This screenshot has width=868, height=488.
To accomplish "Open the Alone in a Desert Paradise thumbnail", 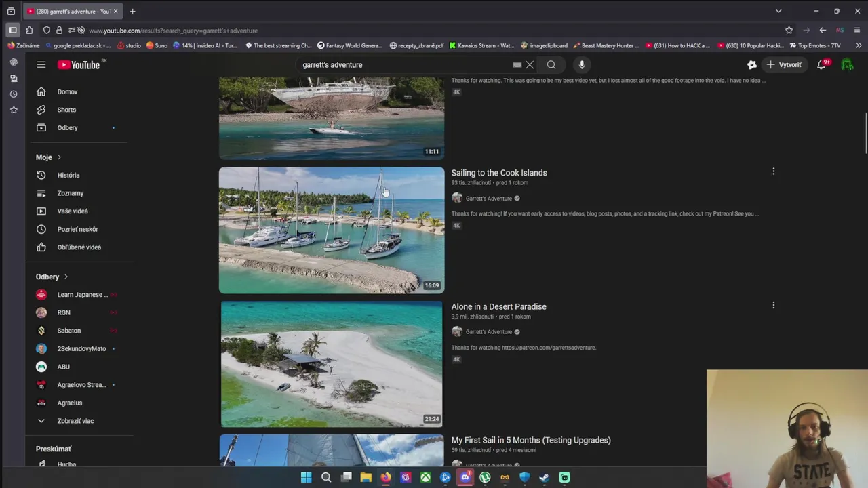I will pos(332,364).
